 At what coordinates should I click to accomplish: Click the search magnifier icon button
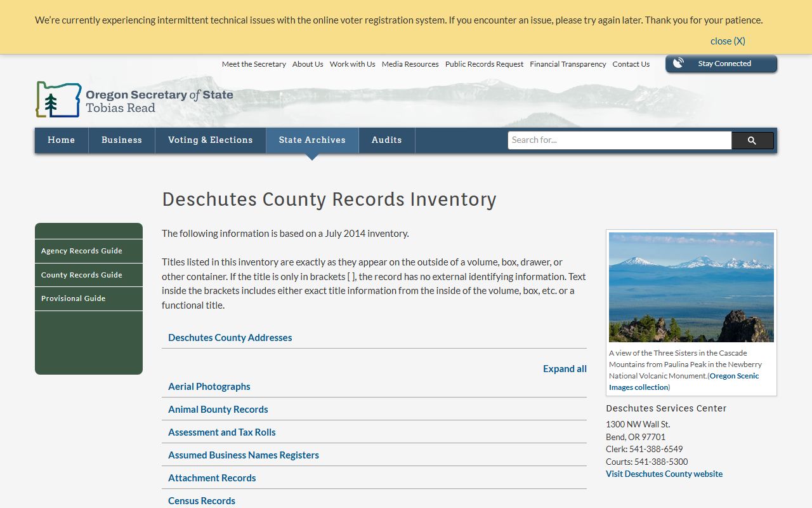(x=752, y=140)
